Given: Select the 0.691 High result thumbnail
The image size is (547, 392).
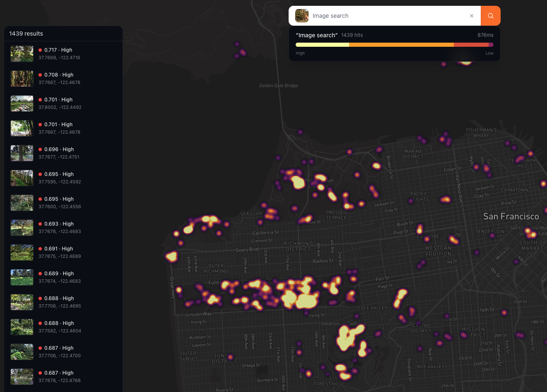Looking at the screenshot, I should 22,253.
